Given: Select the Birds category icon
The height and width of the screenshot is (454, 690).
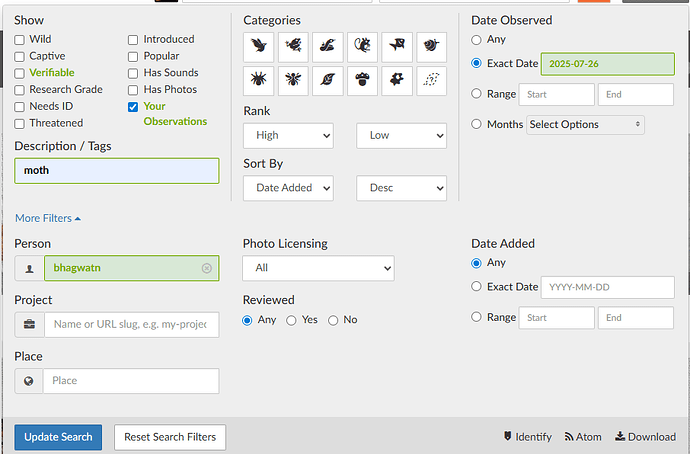Looking at the screenshot, I should 259,46.
